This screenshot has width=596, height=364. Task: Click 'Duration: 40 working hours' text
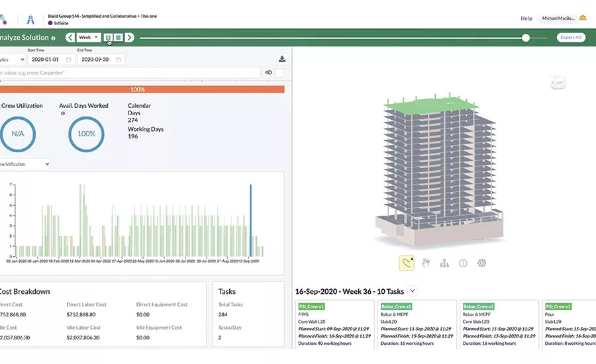[324, 343]
